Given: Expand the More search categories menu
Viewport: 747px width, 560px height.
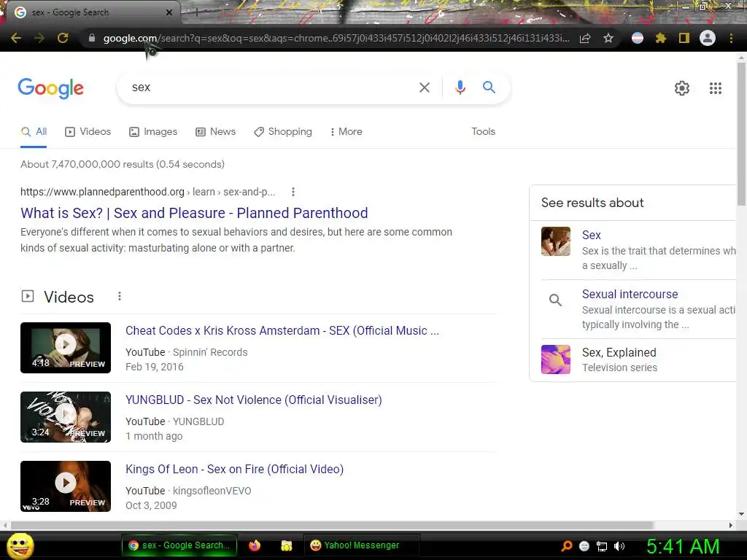Looking at the screenshot, I should click(x=347, y=131).
